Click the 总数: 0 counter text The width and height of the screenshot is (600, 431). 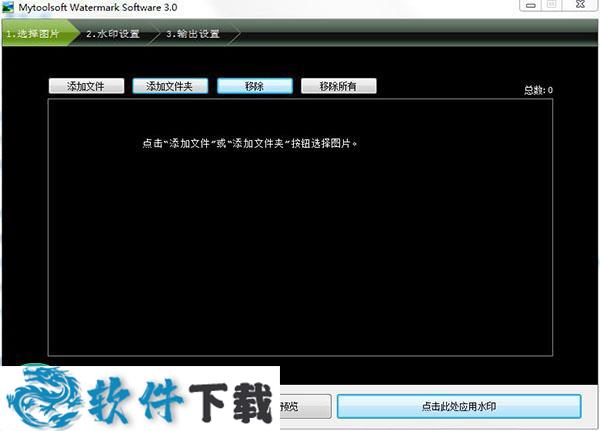[538, 90]
